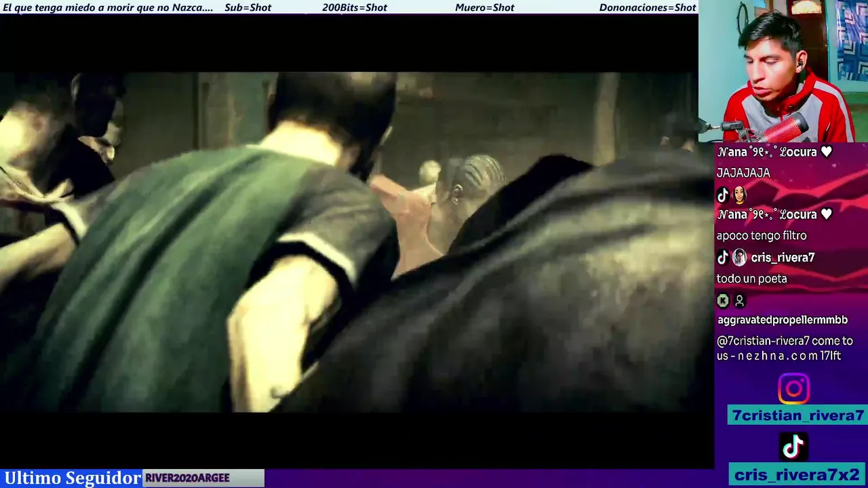Click the user silhouette icon beside Kick badge
Viewport: 868px width, 488px height.
click(x=740, y=300)
